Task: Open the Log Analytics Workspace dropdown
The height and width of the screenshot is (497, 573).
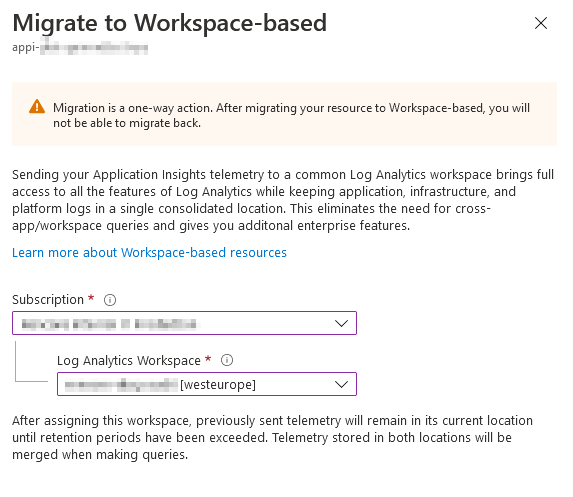Action: tap(207, 384)
